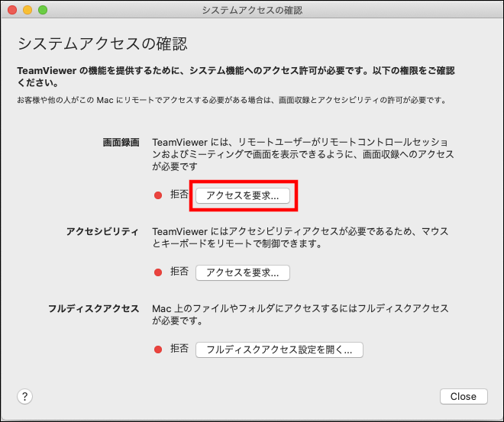Click the お客様や他の人がこの Mac note text
Screen dimensions: 504x422
point(232,100)
